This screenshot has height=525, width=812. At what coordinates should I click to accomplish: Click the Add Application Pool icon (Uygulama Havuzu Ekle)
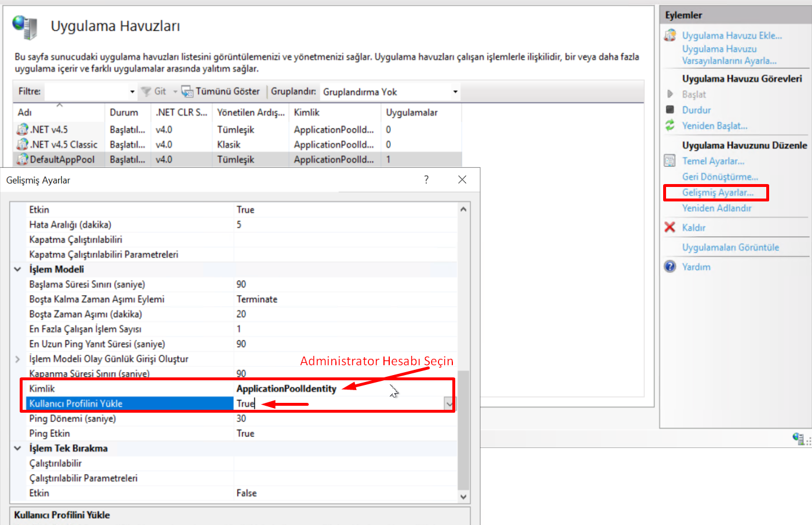point(670,36)
